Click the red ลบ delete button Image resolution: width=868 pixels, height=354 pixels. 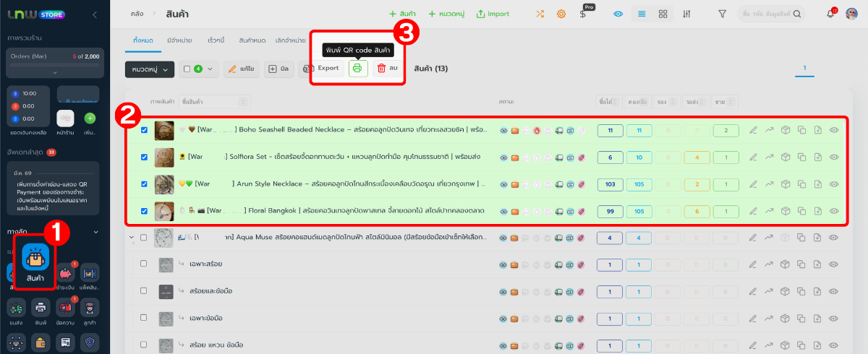[387, 68]
